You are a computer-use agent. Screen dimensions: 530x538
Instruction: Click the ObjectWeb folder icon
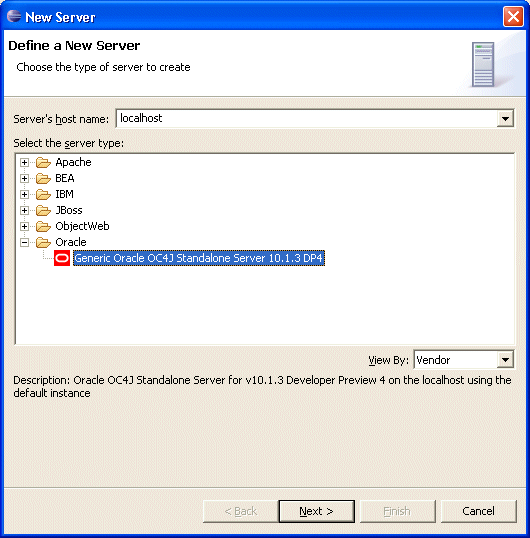(43, 226)
